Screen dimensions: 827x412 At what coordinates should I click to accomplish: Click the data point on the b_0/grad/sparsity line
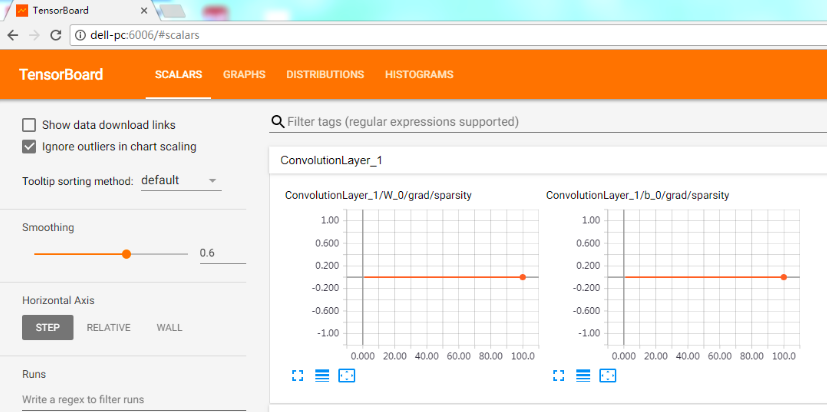pyautogui.click(x=784, y=277)
